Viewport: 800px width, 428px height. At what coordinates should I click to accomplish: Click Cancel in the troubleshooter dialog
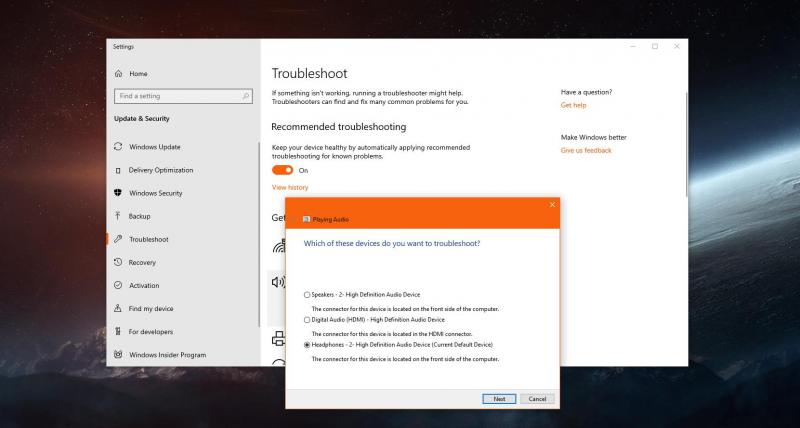coord(537,399)
